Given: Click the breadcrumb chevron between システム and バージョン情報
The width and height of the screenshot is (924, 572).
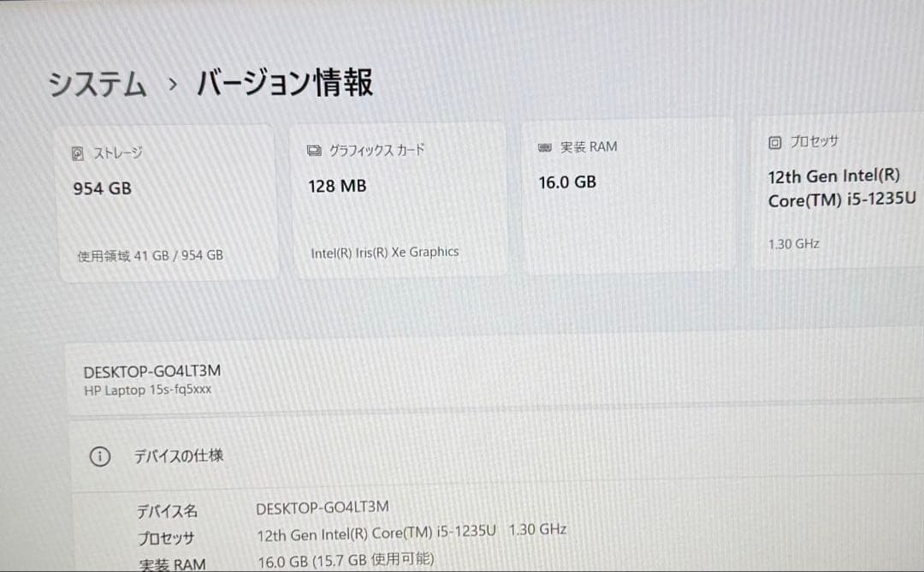Looking at the screenshot, I should [174, 84].
